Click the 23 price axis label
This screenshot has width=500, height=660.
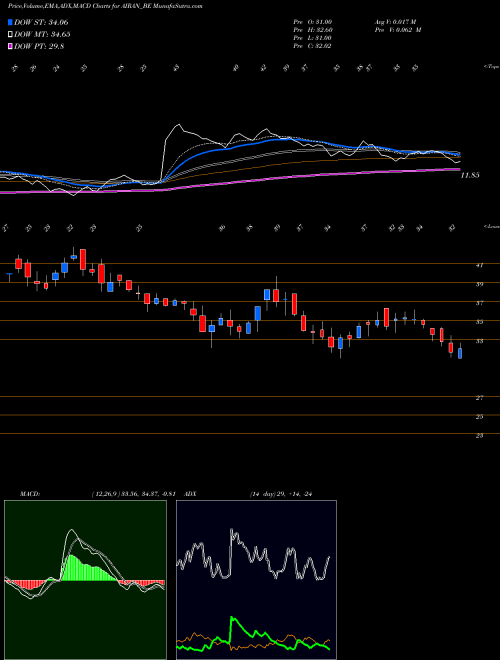479,436
